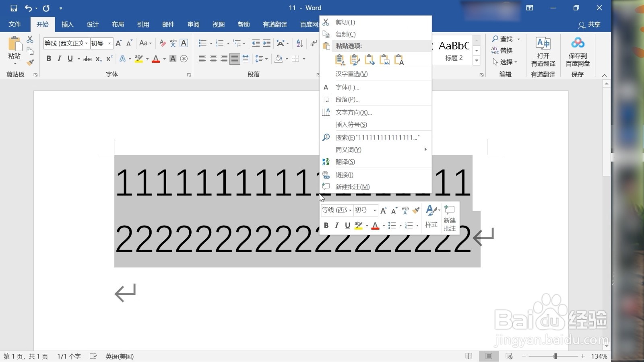Toggle superscript x² in ribbon
This screenshot has height=362, width=644.
coord(109,59)
